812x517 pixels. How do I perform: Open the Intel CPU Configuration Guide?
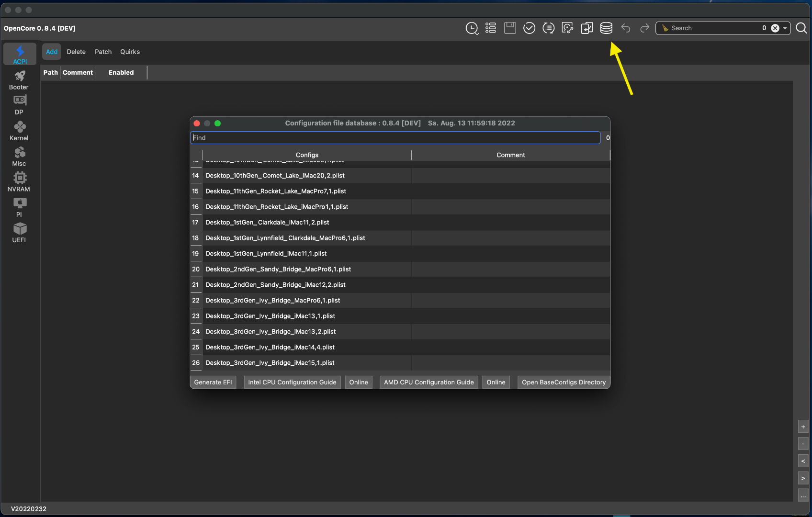292,382
